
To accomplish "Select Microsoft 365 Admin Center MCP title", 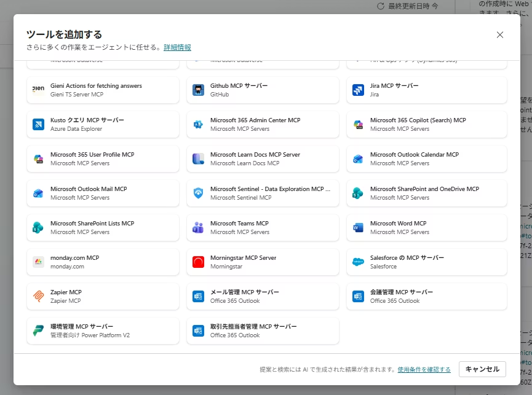I will pyautogui.click(x=255, y=120).
